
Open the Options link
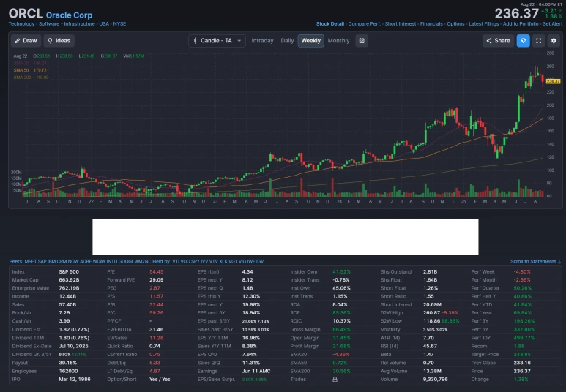455,24
